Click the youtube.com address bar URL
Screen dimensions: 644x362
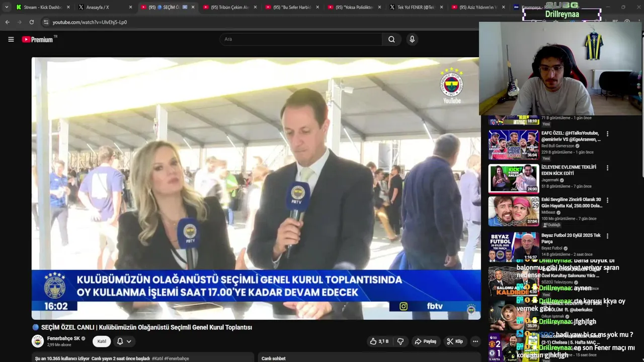point(90,22)
